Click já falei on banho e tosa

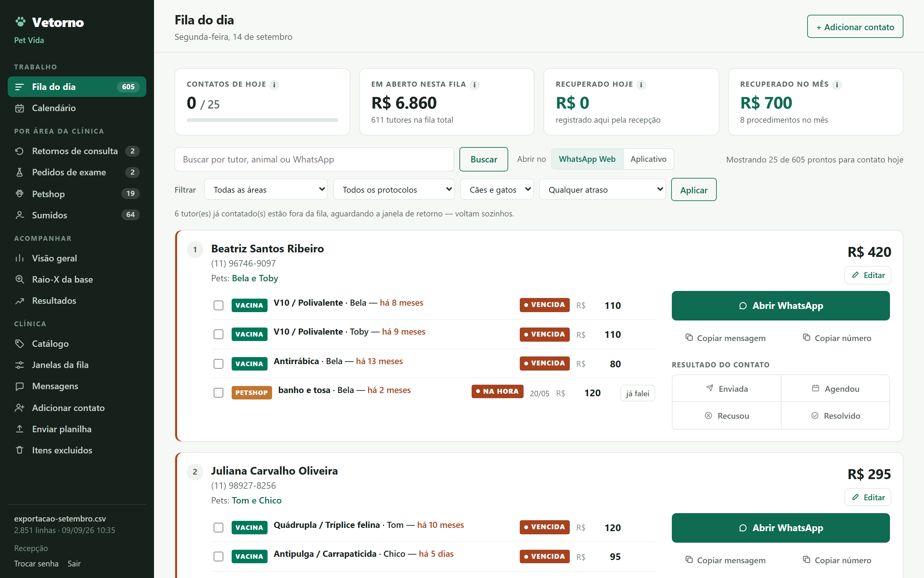637,393
